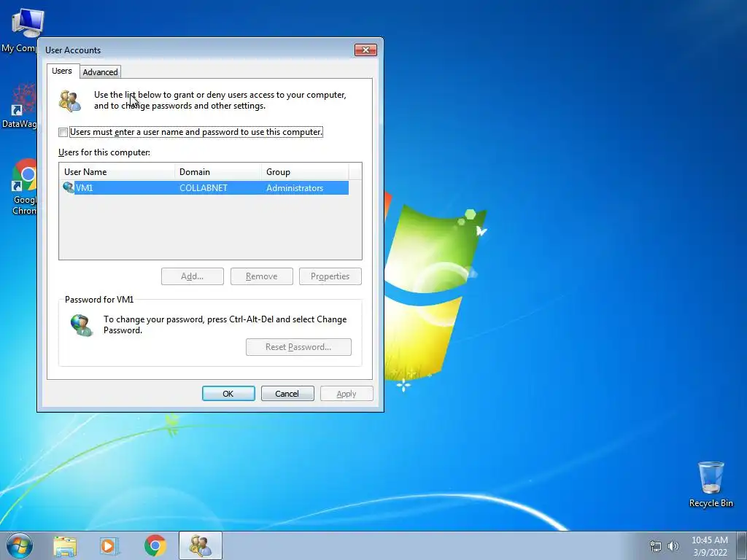Select the COLLABNET domain cell
The width and height of the screenshot is (747, 560).
click(204, 187)
